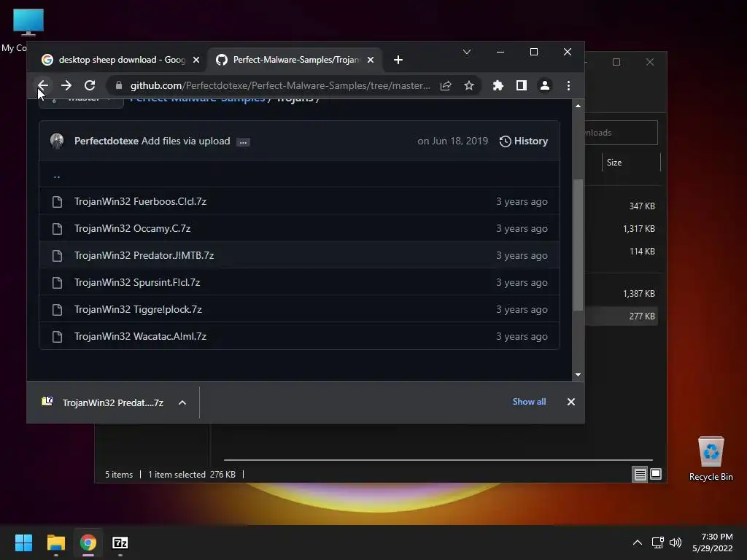
Task: Go to parent directory link
Action: (57, 175)
